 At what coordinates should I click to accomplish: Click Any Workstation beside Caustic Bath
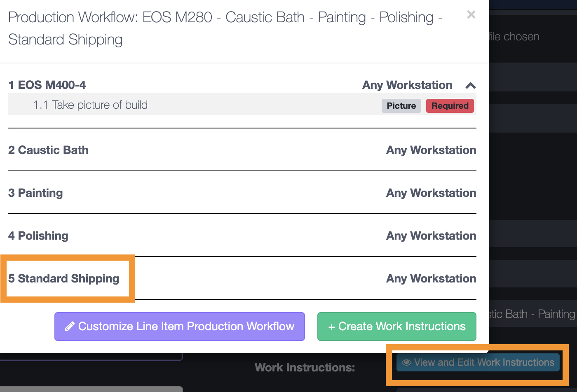pos(431,150)
